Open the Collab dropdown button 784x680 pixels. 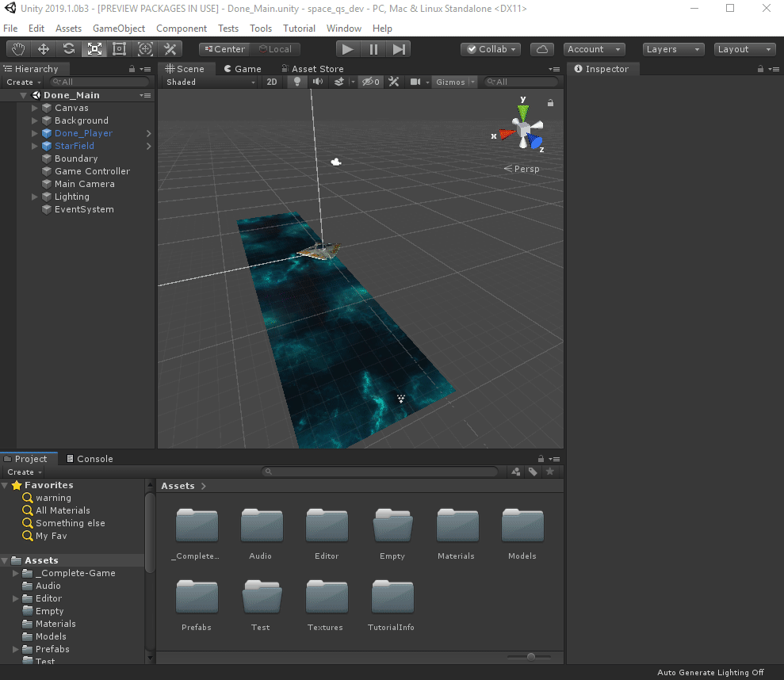(x=490, y=48)
